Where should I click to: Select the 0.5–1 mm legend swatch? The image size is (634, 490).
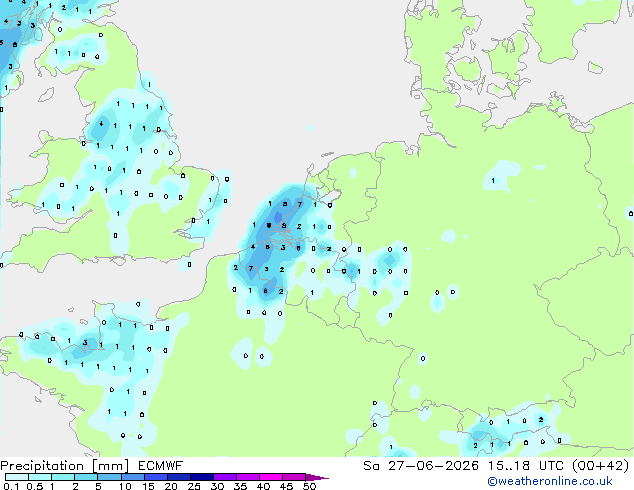(x=40, y=477)
